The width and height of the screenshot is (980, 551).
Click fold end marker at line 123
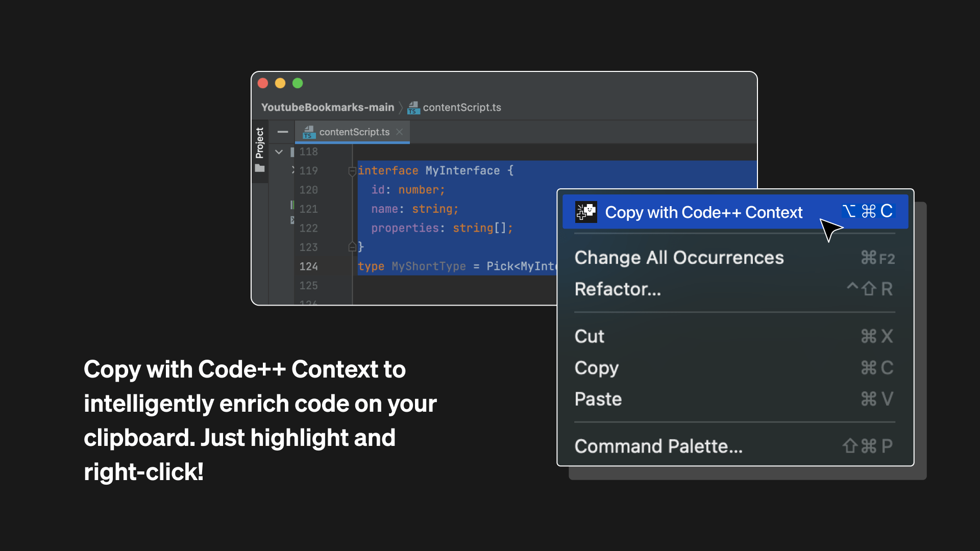tap(352, 247)
